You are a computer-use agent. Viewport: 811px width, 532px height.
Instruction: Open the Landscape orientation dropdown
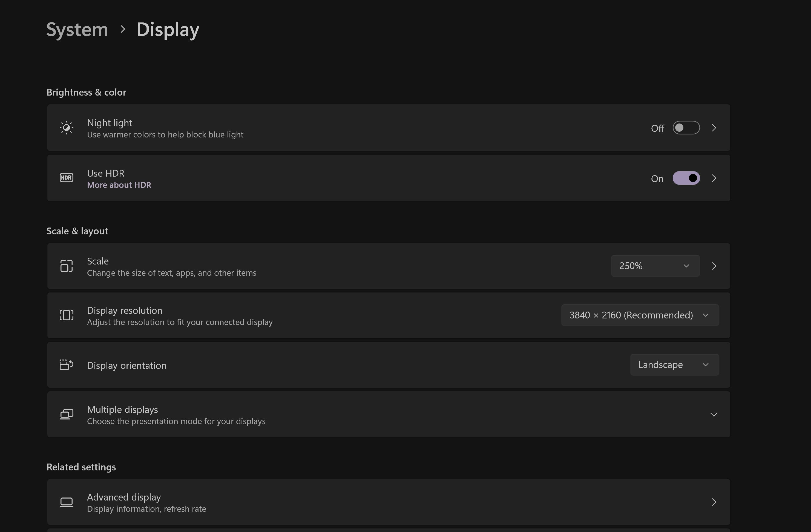click(674, 365)
